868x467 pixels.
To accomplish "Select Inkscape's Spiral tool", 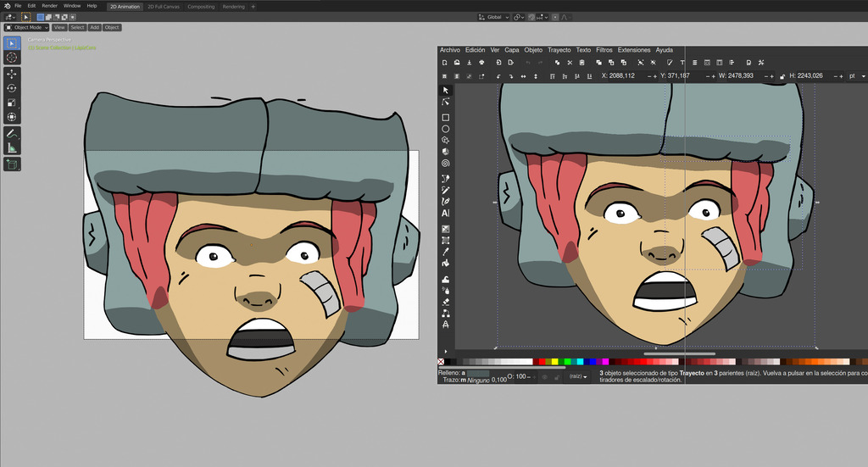I will pyautogui.click(x=446, y=164).
